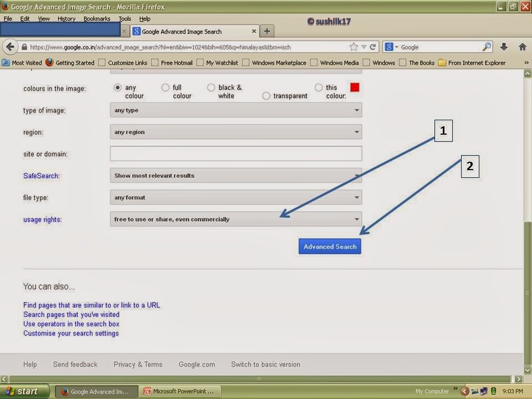Click the search magnifier icon
Viewport: 532px width, 399px height.
487,47
